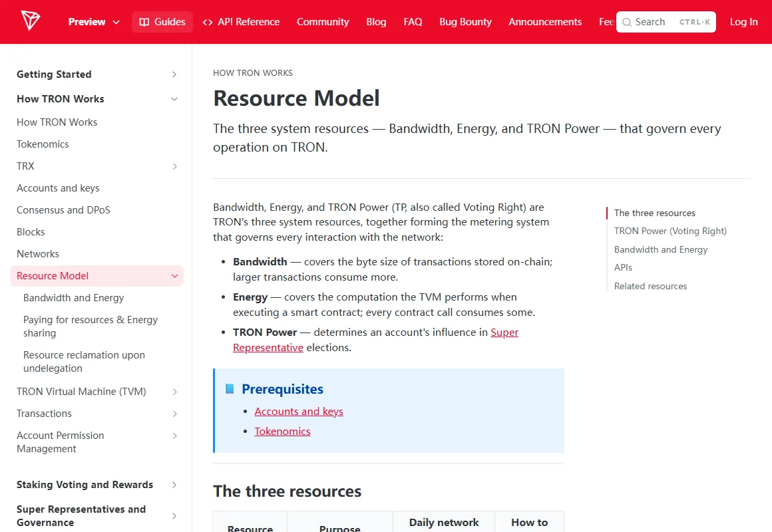Click the search magnifier icon

click(627, 22)
